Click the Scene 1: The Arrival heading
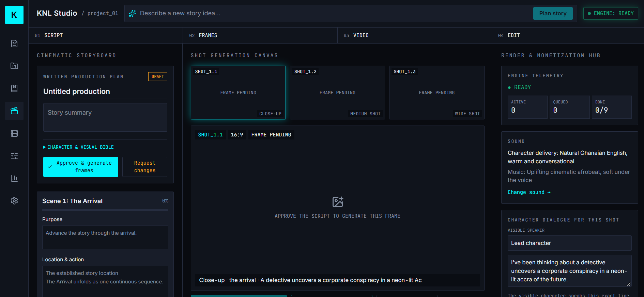The height and width of the screenshot is (297, 644). point(73,201)
